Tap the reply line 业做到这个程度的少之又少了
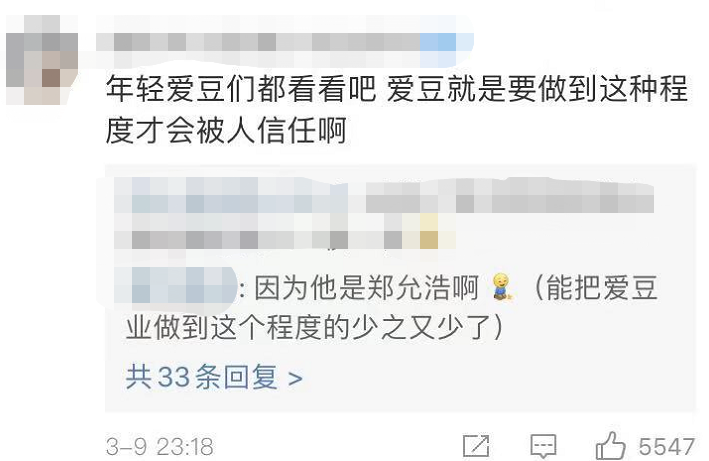The height and width of the screenshot is (461, 709). [315, 327]
